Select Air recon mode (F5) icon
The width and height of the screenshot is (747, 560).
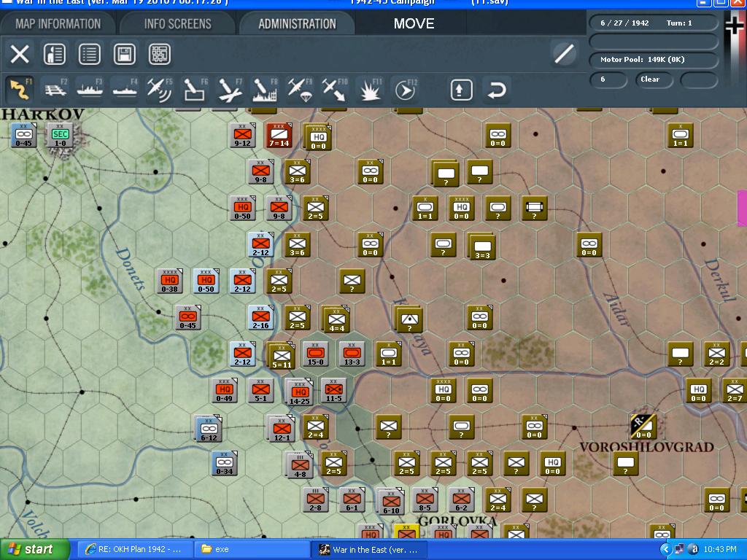tap(159, 90)
